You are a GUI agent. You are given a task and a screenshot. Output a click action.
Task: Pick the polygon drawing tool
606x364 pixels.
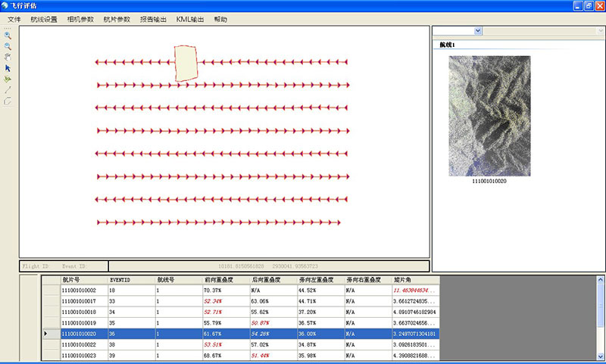8,100
